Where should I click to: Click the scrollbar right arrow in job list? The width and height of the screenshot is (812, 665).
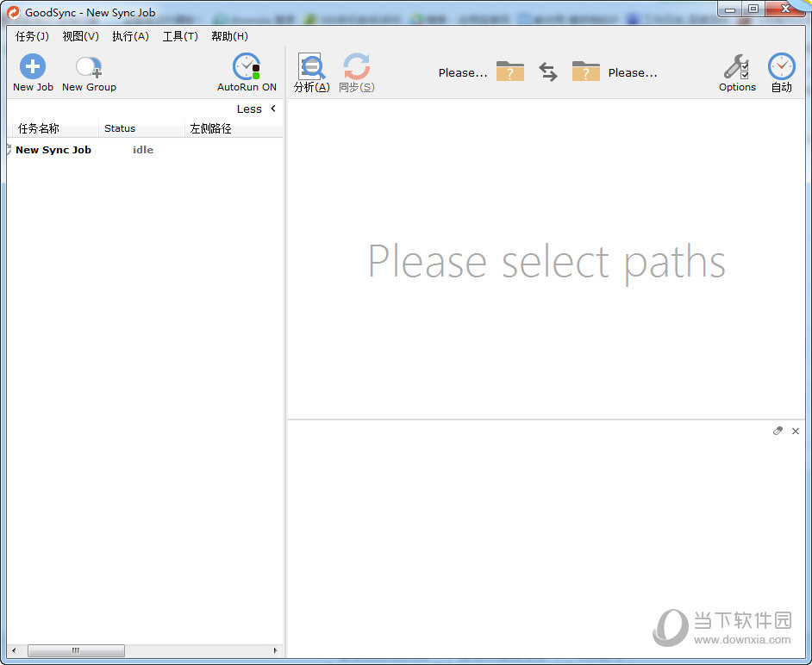coord(275,650)
